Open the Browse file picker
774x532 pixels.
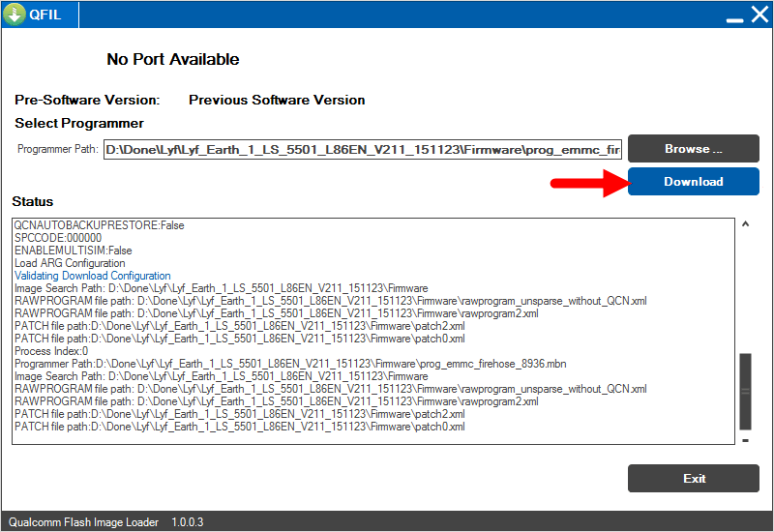point(693,149)
